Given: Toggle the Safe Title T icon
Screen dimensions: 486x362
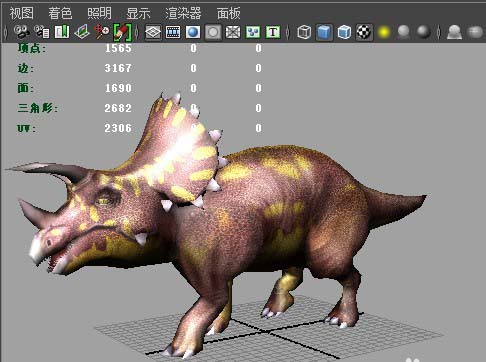Looking at the screenshot, I should (x=273, y=32).
